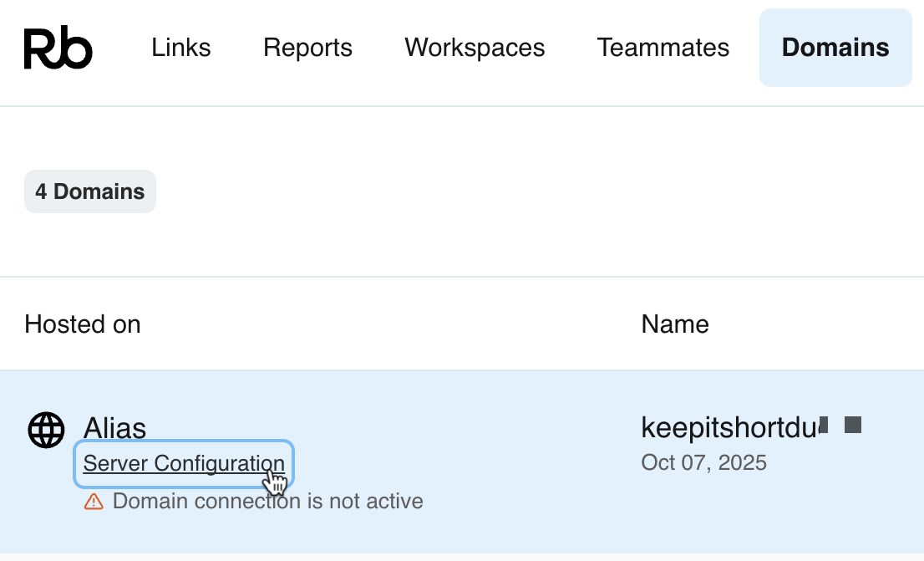Image resolution: width=924 pixels, height=561 pixels.
Task: Open Server Configuration for the Alias domain
Action: (182, 463)
